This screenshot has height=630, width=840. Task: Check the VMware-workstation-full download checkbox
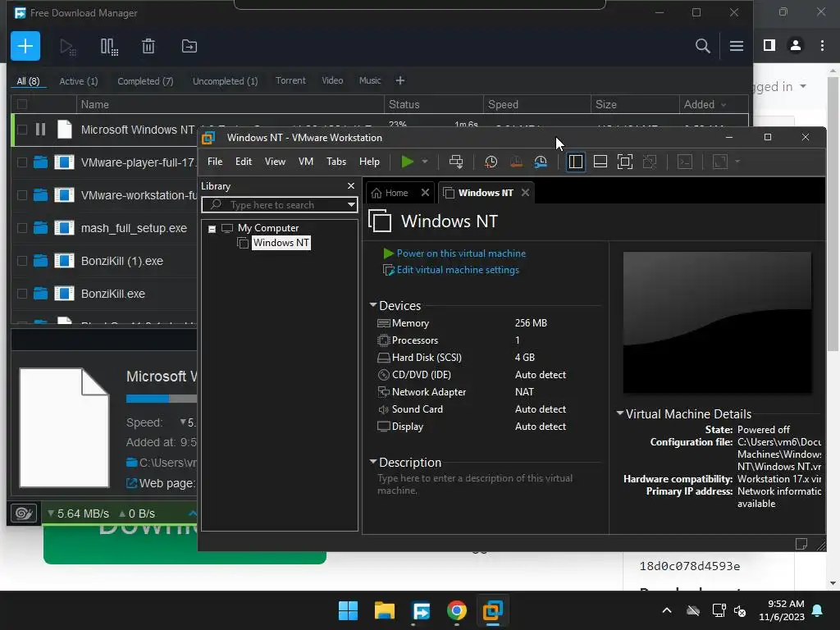point(22,195)
